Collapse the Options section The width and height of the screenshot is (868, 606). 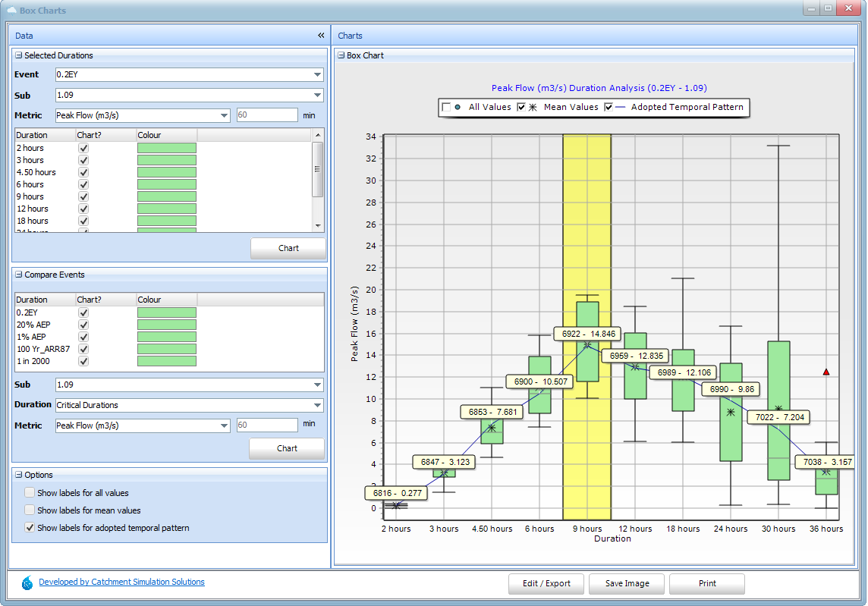pyautogui.click(x=19, y=475)
